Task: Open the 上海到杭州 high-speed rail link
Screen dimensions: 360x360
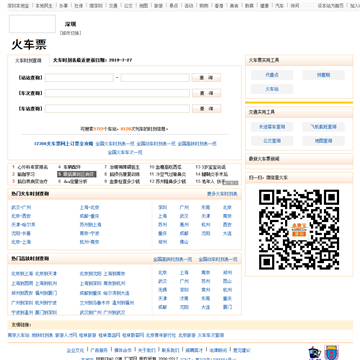Action: pos(46,283)
